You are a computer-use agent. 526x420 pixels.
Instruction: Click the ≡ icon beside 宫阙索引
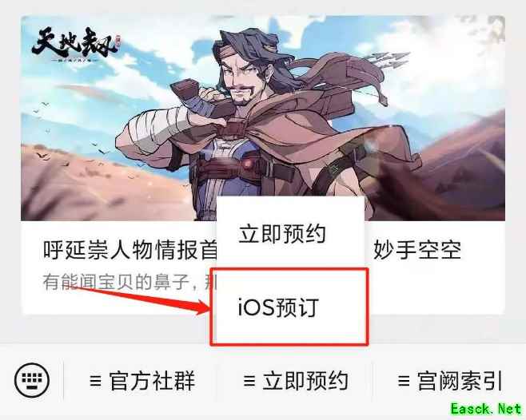click(x=404, y=381)
